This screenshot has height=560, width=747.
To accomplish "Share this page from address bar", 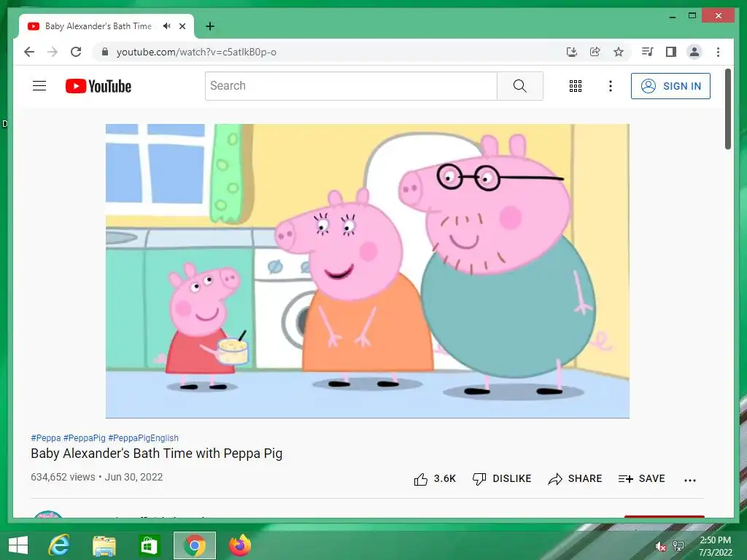I will point(595,52).
